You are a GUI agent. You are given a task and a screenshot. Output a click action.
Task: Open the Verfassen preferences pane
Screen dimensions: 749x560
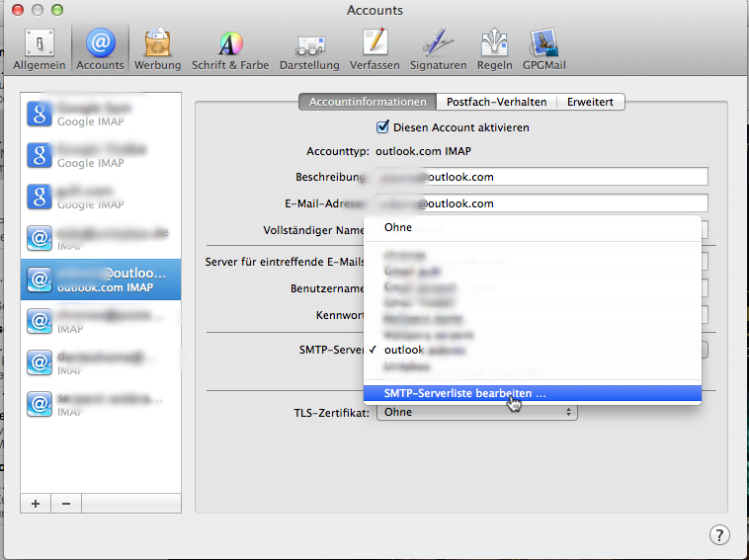tap(374, 49)
